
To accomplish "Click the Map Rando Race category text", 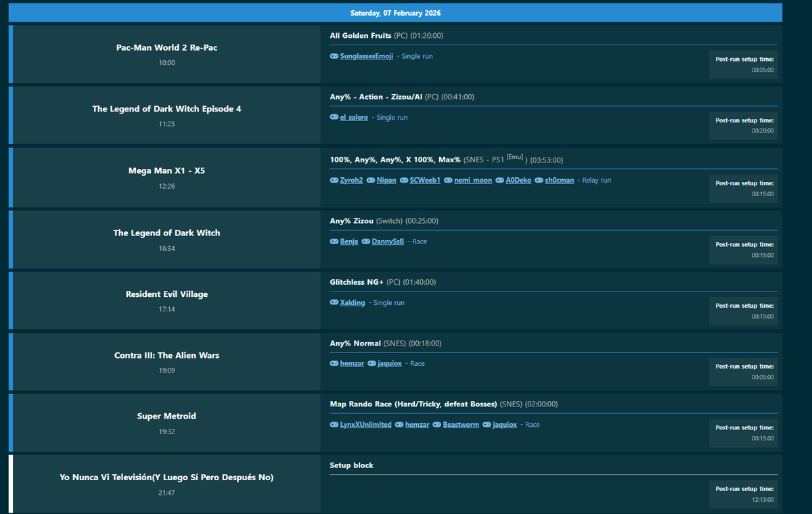I will pos(413,404).
